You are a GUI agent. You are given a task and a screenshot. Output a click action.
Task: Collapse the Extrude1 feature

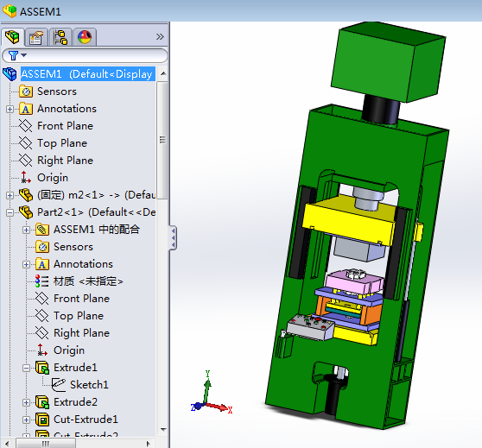27,368
